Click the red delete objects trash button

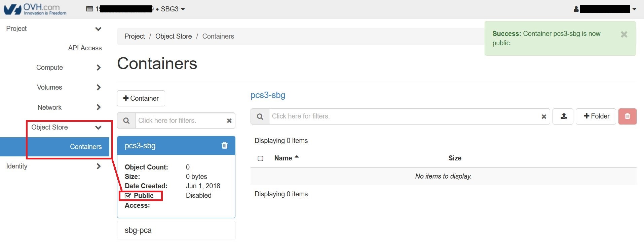[x=627, y=116]
